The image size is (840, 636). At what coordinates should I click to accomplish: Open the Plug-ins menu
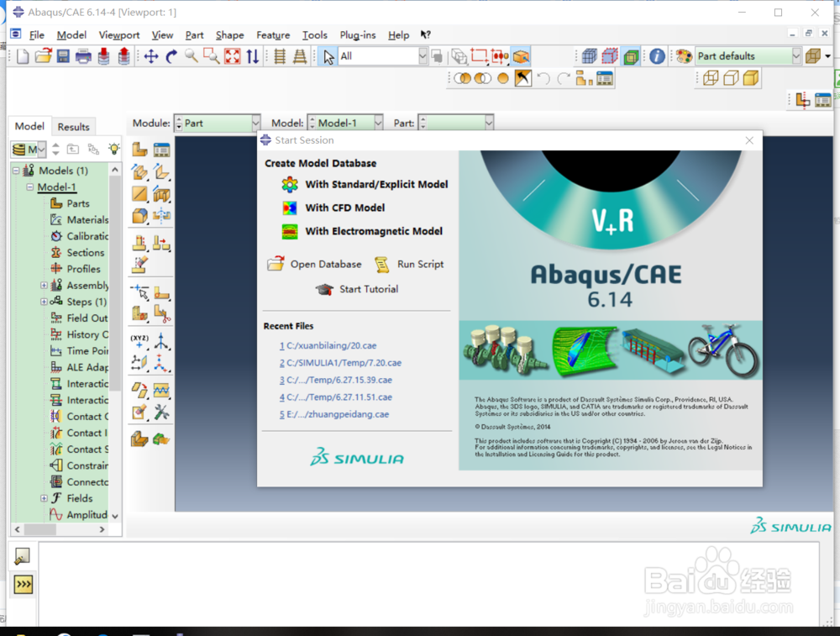point(357,35)
